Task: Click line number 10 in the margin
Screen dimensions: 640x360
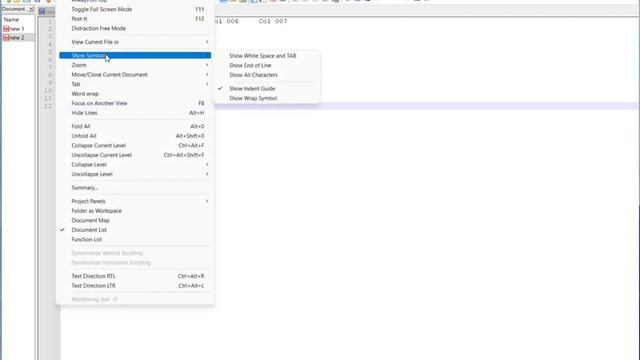Action: pos(48,91)
